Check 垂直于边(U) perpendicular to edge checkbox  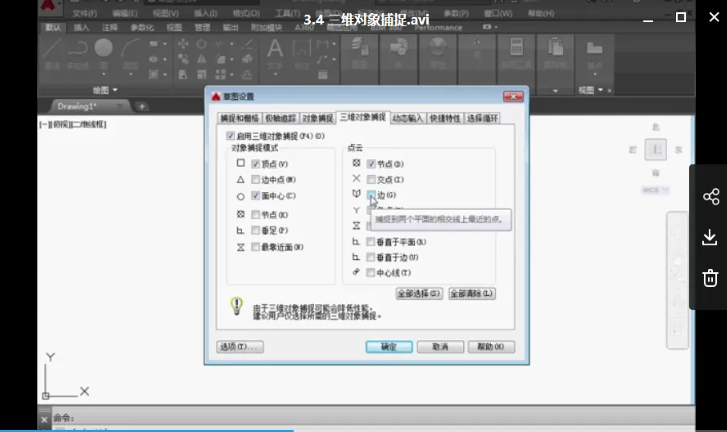tap(370, 257)
